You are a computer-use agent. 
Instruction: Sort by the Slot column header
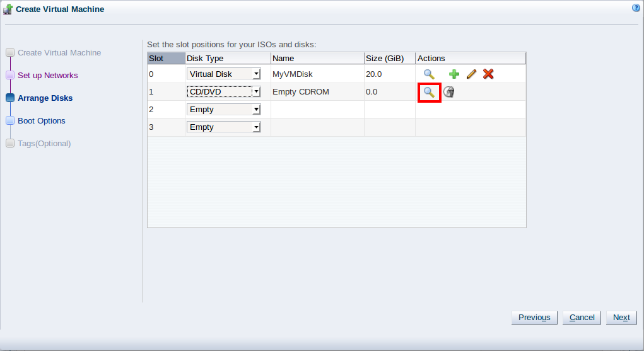tap(166, 59)
